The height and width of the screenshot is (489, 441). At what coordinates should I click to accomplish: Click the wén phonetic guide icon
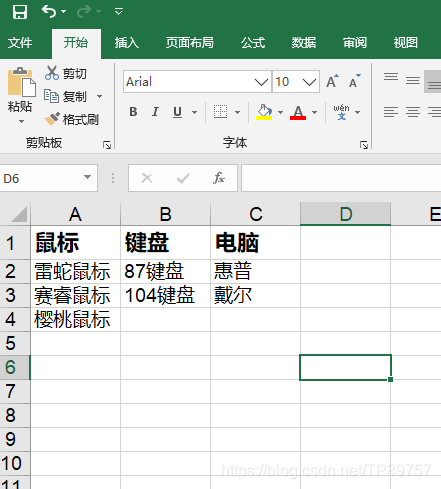[341, 112]
